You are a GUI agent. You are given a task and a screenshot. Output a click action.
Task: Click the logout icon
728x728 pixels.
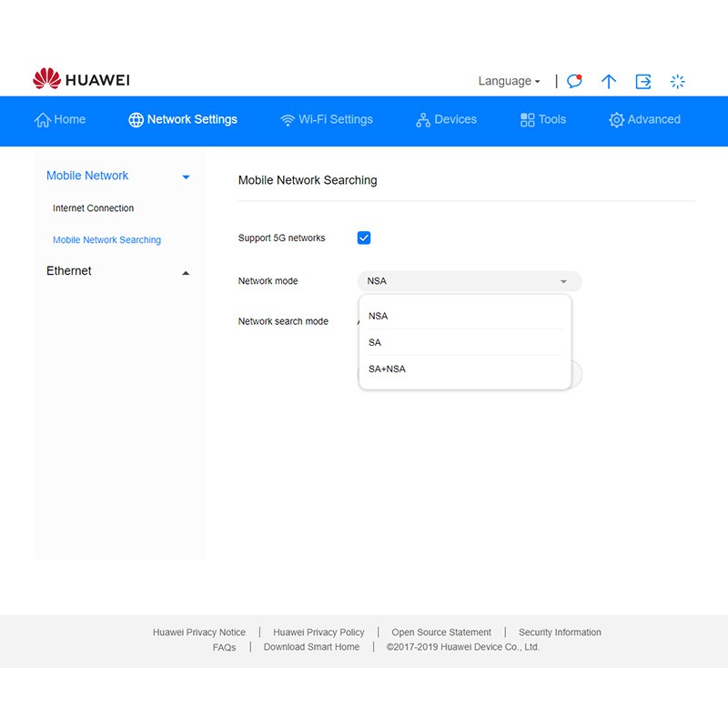point(643,81)
